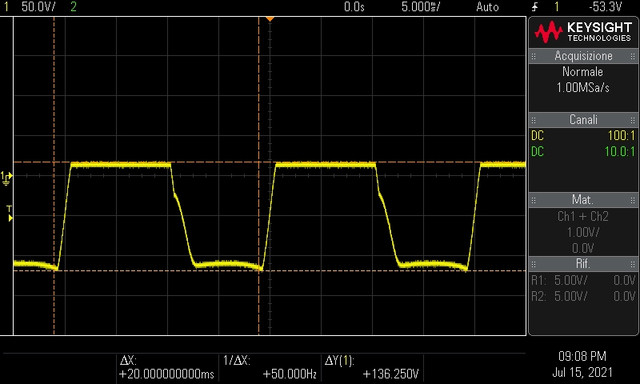This screenshot has height=384, width=640.
Task: Select the upper horizontal Y cursor line
Action: pos(270,162)
